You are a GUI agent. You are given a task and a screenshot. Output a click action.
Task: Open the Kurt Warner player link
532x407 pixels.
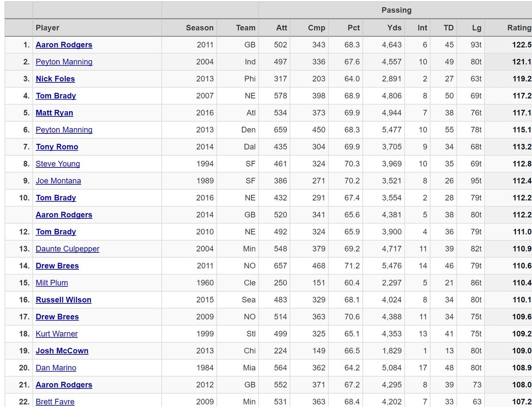coord(57,334)
